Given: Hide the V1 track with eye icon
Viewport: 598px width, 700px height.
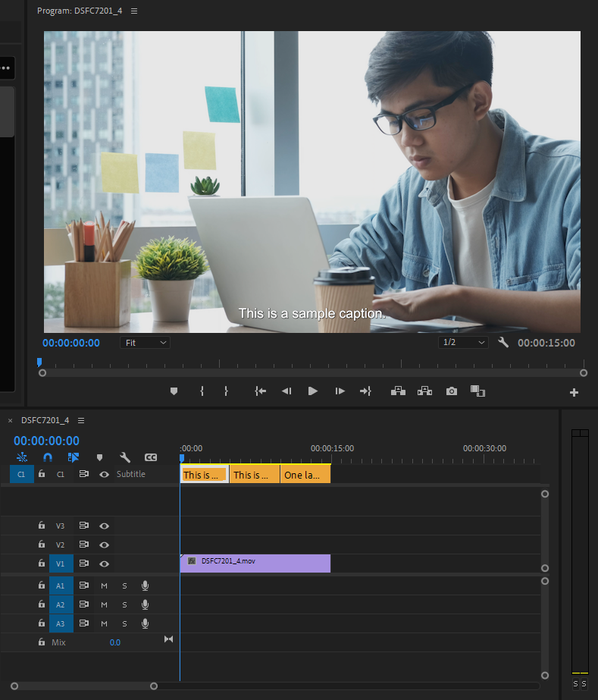Looking at the screenshot, I should pos(105,563).
